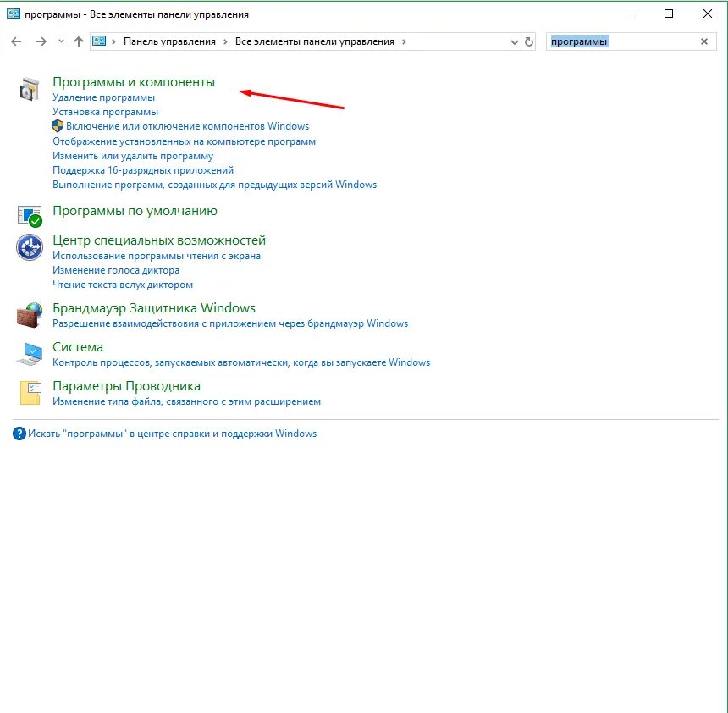Go forward with the right arrow
The image size is (728, 713).
[x=41, y=41]
